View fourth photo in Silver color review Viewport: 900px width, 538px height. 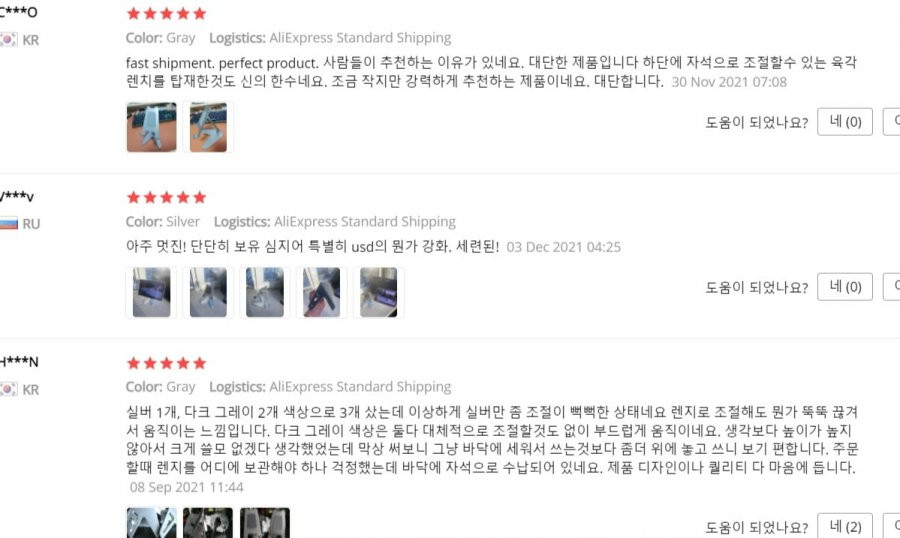point(321,292)
